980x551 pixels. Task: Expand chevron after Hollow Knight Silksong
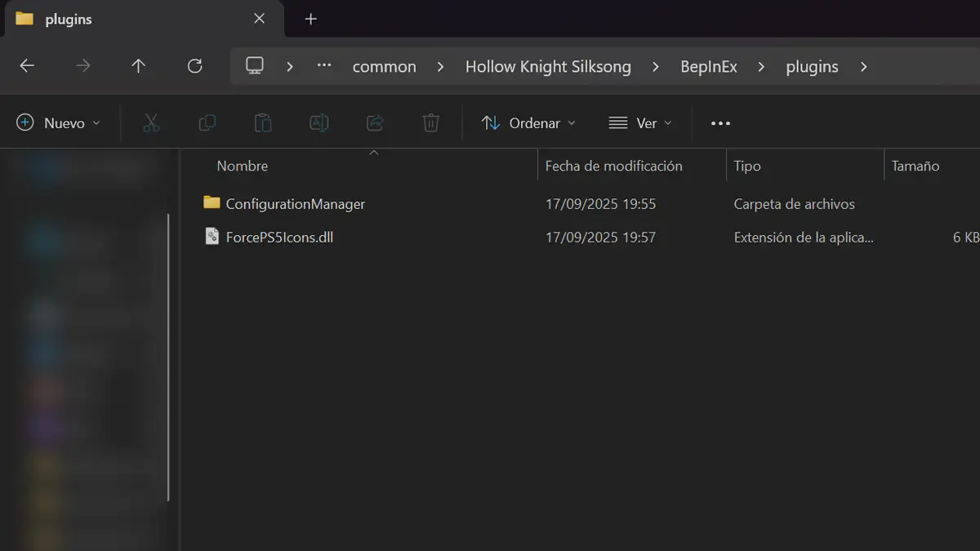pyautogui.click(x=656, y=67)
